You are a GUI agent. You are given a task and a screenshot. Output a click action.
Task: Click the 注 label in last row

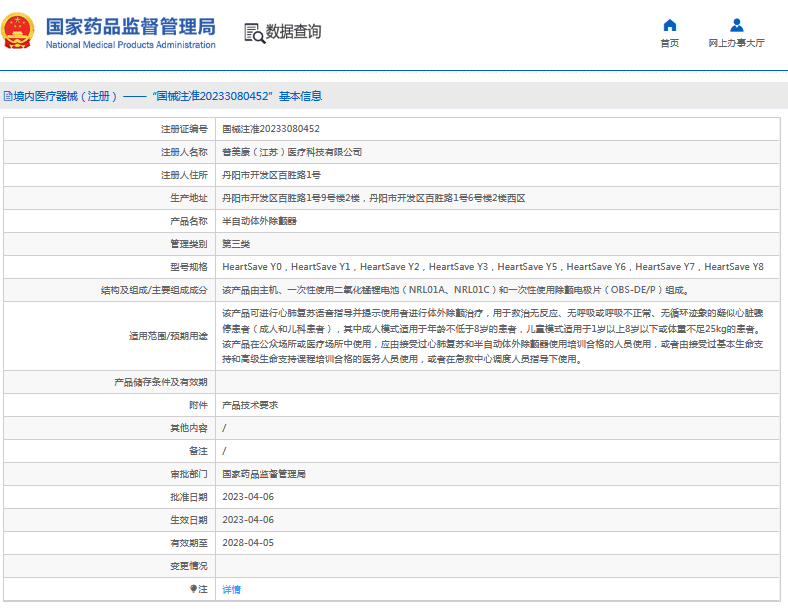(203, 589)
